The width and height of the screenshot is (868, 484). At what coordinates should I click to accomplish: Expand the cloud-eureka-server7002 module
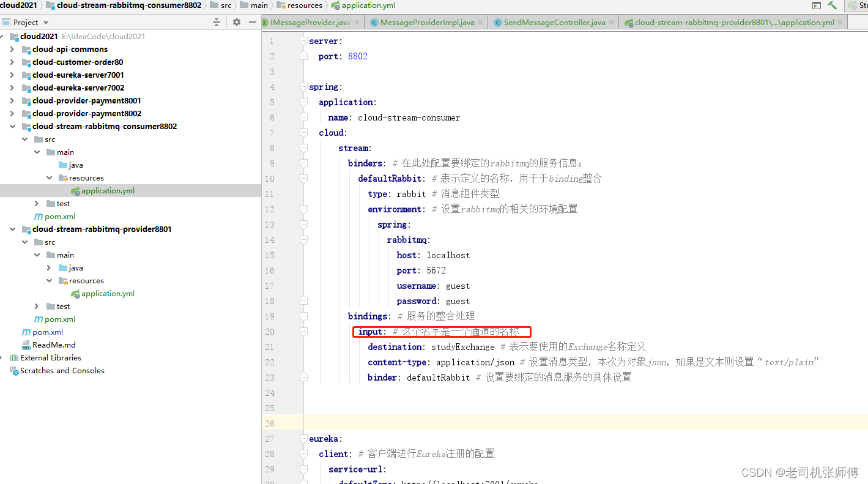click(x=12, y=88)
